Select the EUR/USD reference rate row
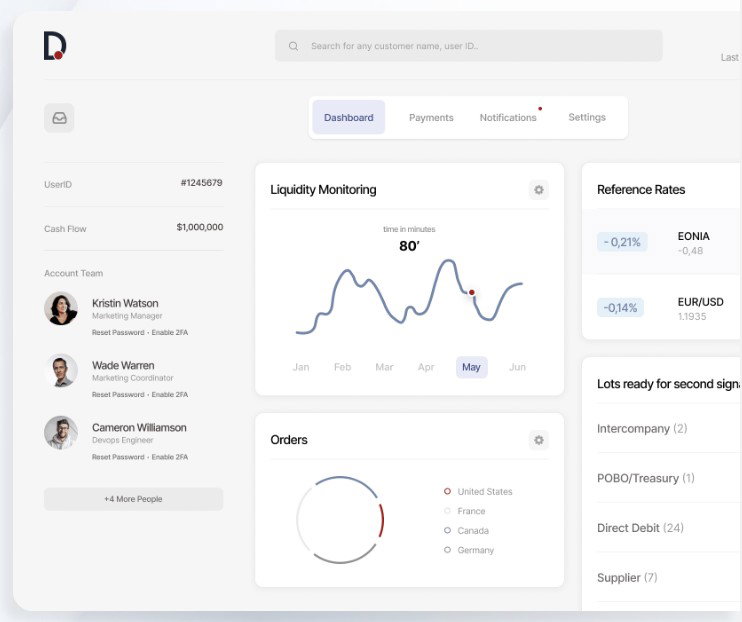Viewport: 742px width, 622px height. pos(662,308)
